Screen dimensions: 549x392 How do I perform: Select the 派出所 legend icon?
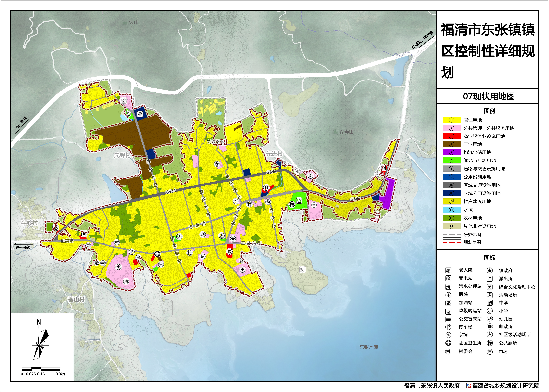coord(490,279)
